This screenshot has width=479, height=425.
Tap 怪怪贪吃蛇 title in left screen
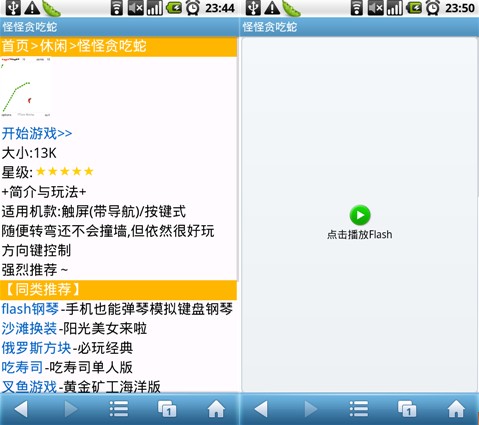tap(30, 27)
